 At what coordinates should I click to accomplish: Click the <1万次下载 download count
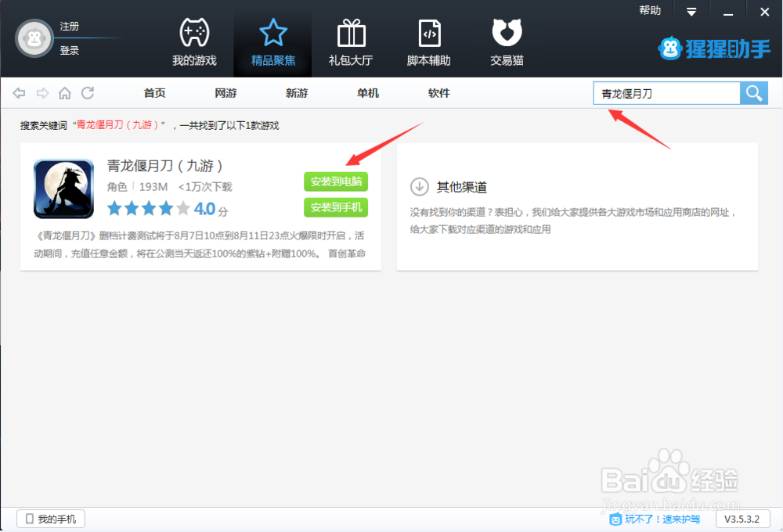point(205,187)
